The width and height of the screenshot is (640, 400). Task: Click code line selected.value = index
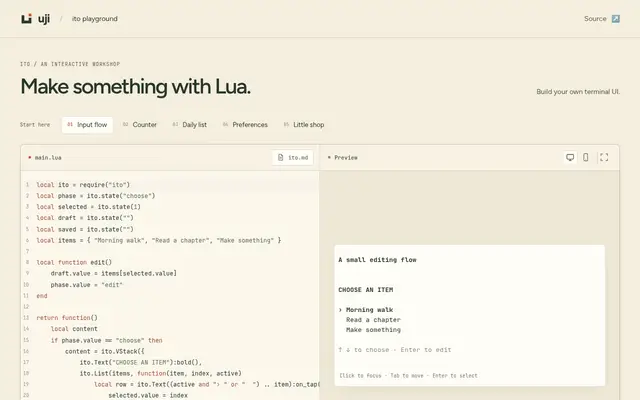148,396
